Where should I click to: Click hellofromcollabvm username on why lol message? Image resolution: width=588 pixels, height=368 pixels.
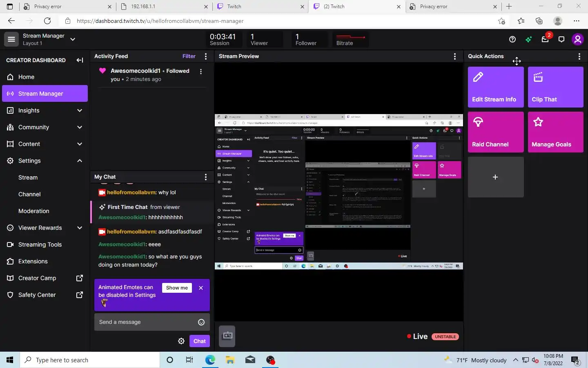coord(131,192)
